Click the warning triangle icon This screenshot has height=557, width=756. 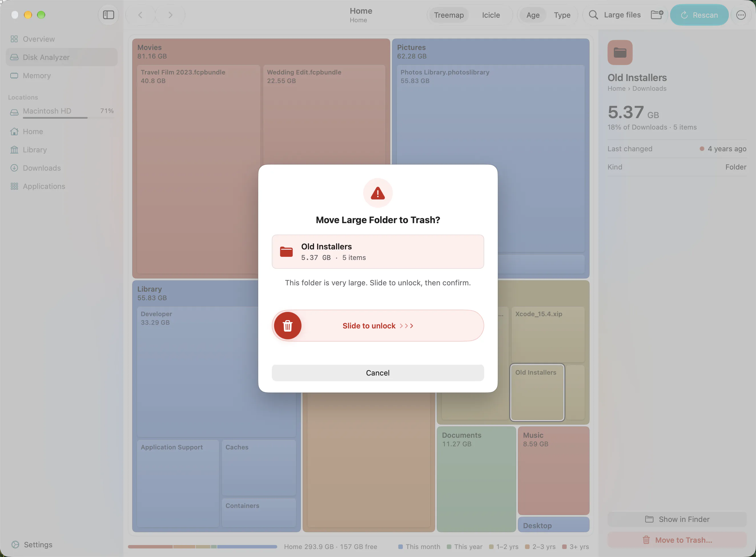(377, 193)
